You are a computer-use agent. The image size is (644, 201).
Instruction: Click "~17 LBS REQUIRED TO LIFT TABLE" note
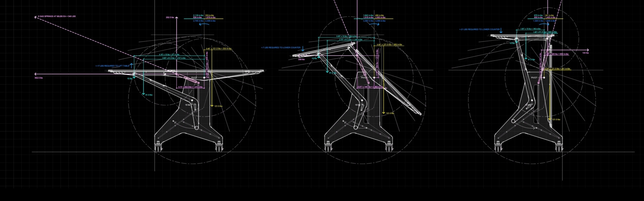tap(112, 66)
